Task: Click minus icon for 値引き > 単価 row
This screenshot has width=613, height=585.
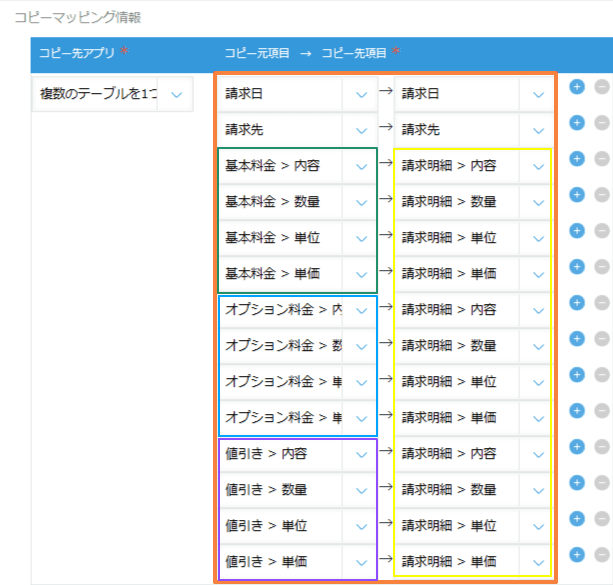Action: (602, 554)
